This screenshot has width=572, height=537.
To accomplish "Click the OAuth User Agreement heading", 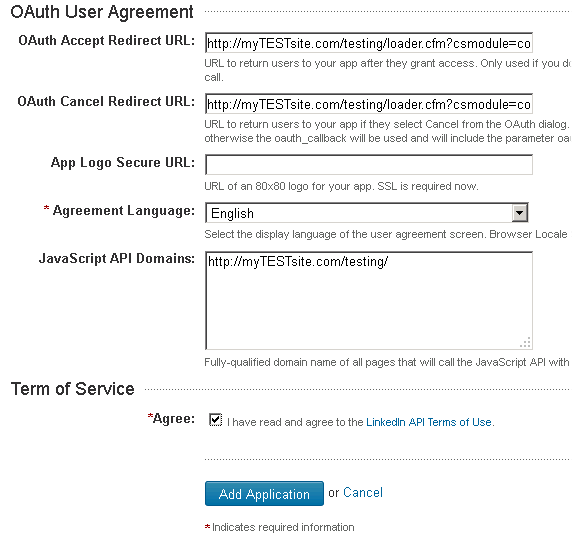I will 102,12.
